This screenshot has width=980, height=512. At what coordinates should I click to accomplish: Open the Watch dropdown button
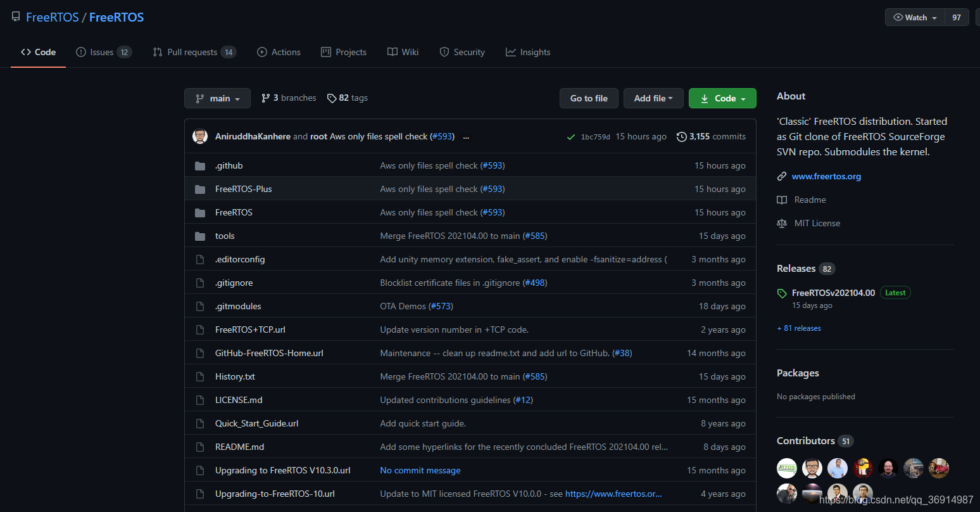tap(915, 18)
